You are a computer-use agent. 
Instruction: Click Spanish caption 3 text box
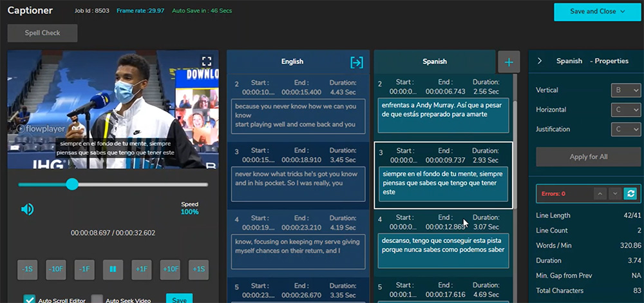(443, 183)
